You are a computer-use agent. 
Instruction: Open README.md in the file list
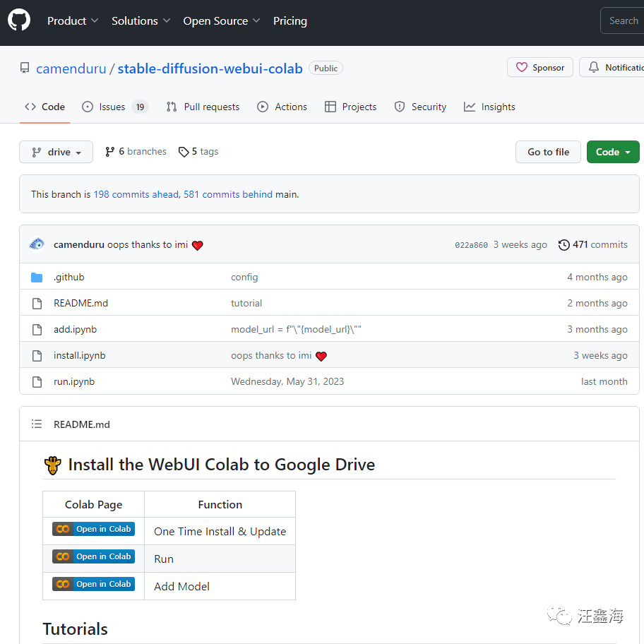[x=80, y=303]
